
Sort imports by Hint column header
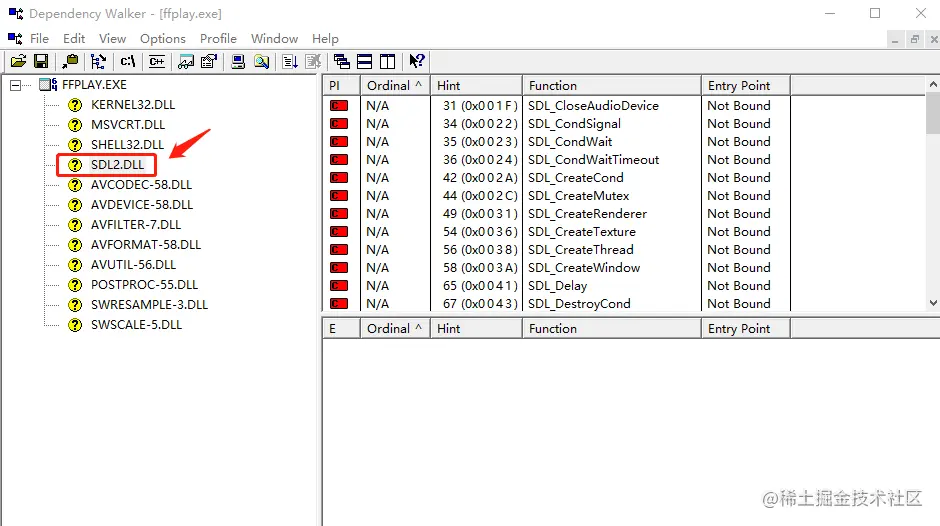[x=476, y=86]
